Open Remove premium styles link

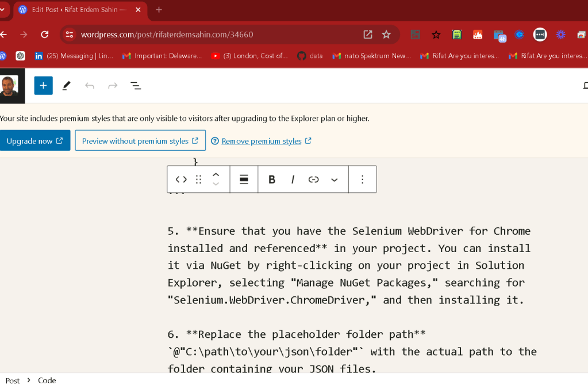tap(266, 141)
